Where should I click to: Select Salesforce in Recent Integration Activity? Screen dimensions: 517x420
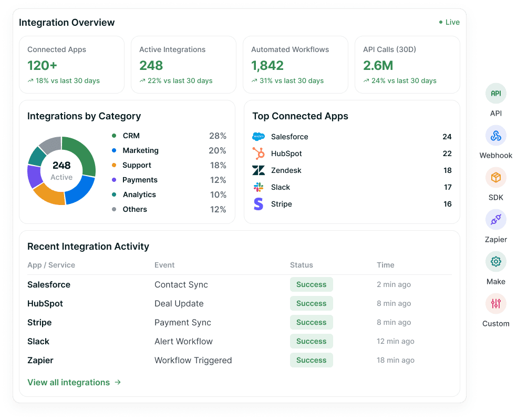49,284
